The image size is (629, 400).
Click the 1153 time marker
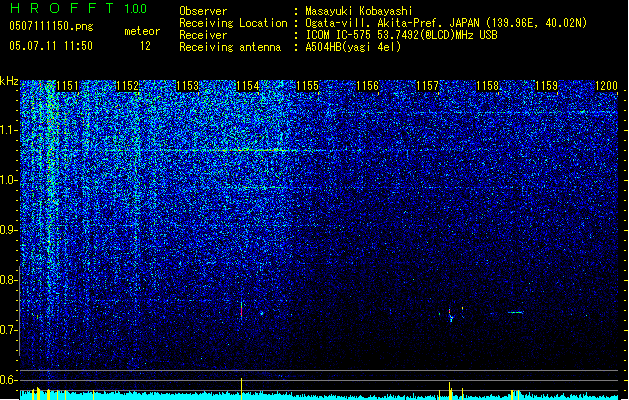(187, 86)
